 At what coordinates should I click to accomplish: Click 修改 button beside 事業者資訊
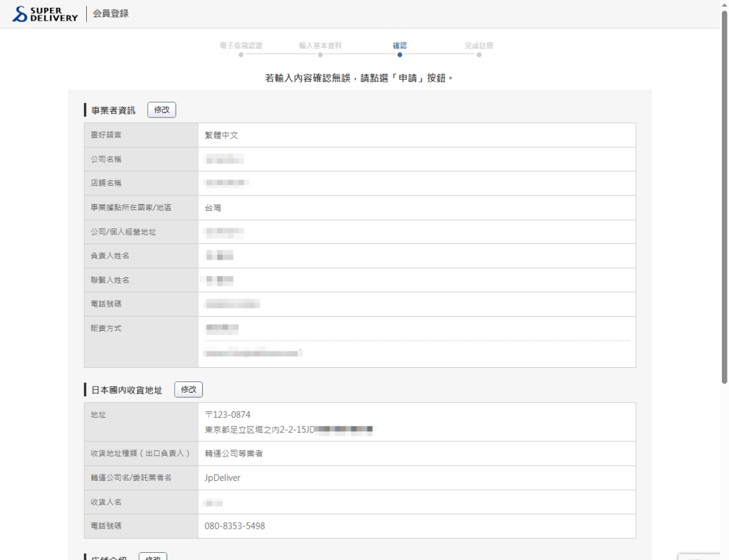click(162, 110)
